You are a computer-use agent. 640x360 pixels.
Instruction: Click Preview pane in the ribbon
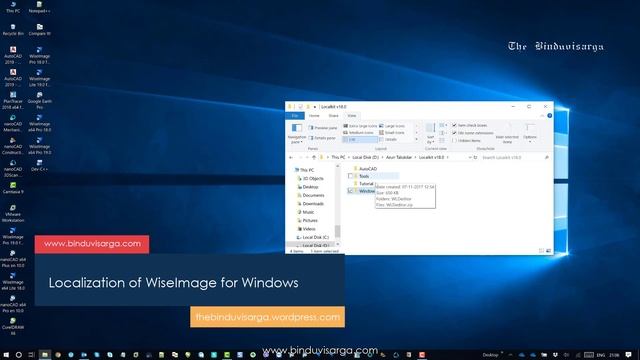323,128
